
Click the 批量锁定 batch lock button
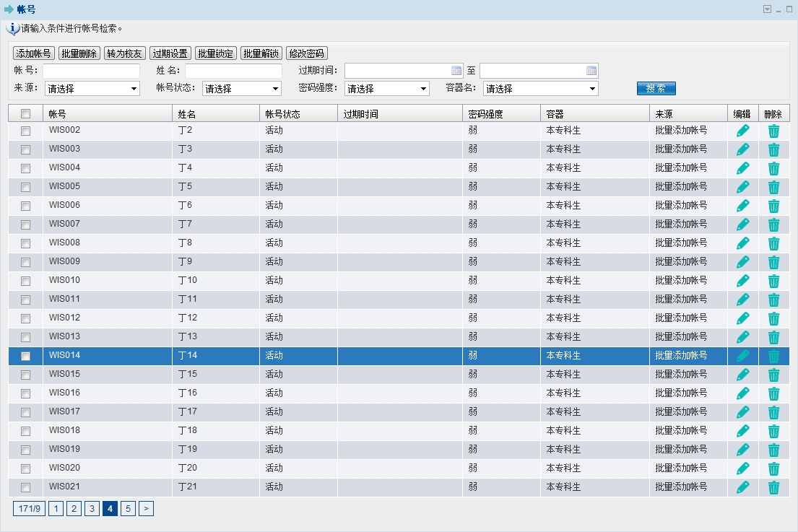point(215,53)
